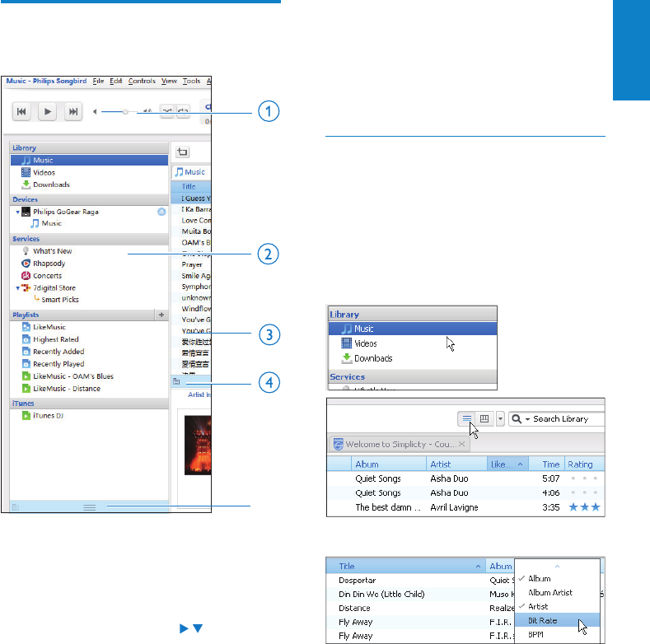This screenshot has width=650, height=644.
Task: Collapse the 7digital Store node
Action: click(18, 288)
